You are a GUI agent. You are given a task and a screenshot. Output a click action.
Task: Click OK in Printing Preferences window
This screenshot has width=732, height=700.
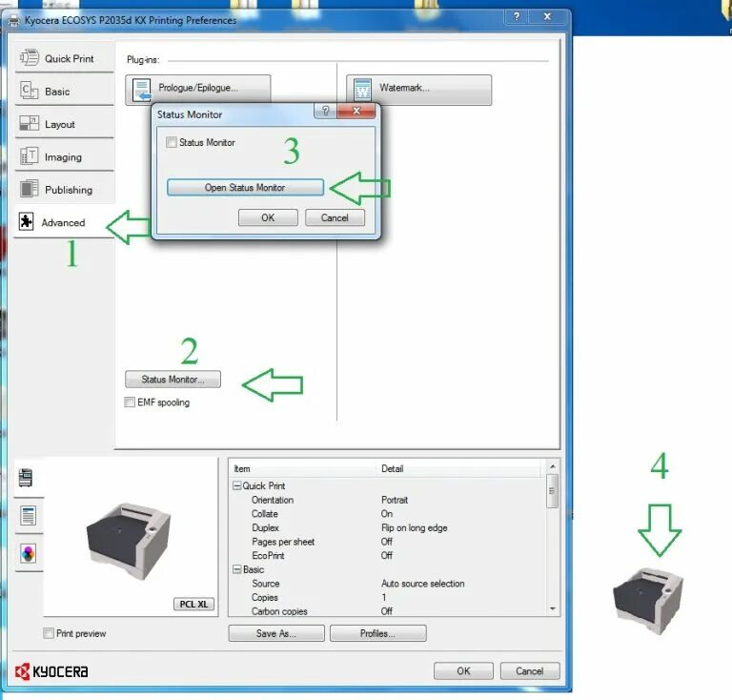click(x=463, y=670)
